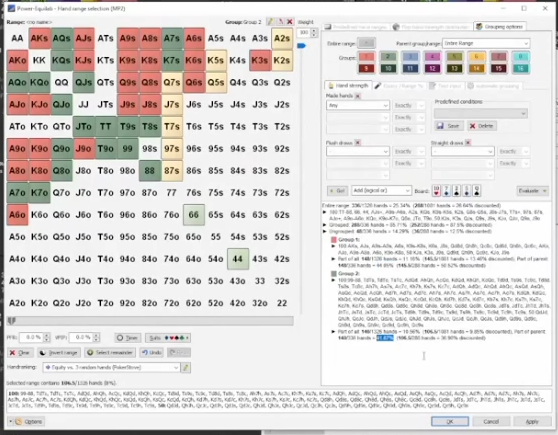The width and height of the screenshot is (558, 435).
Task: Toggle the 66 hand cell
Action: pyautogui.click(x=194, y=215)
